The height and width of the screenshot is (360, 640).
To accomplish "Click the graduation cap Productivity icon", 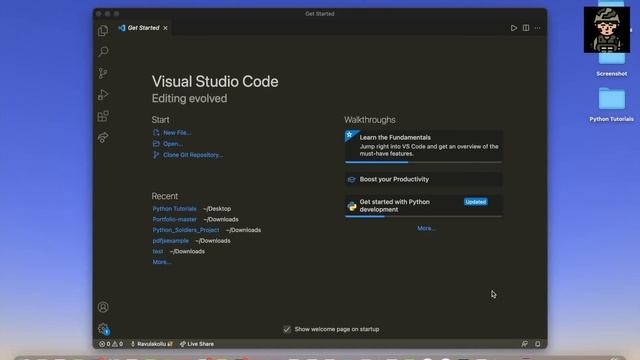I will tap(351, 180).
